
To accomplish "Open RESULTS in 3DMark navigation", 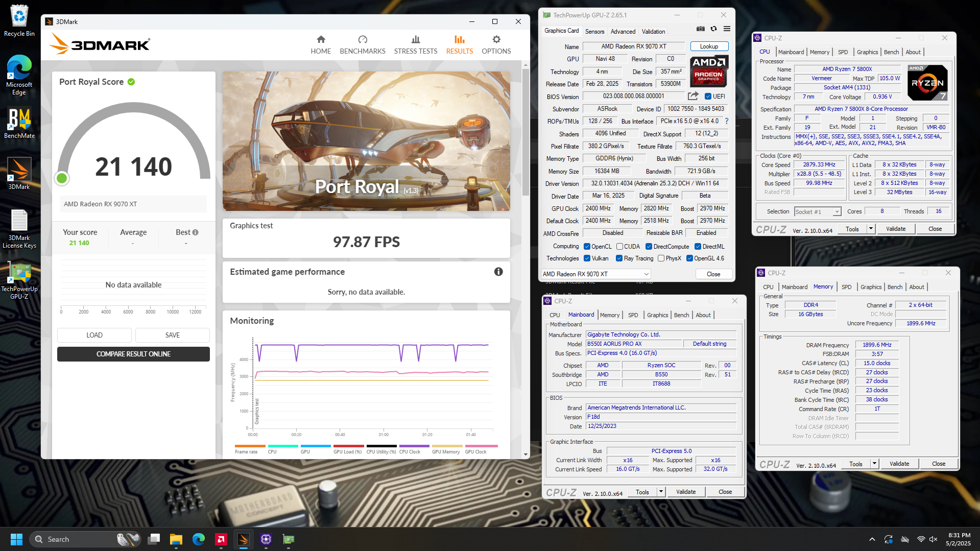I will [x=460, y=45].
